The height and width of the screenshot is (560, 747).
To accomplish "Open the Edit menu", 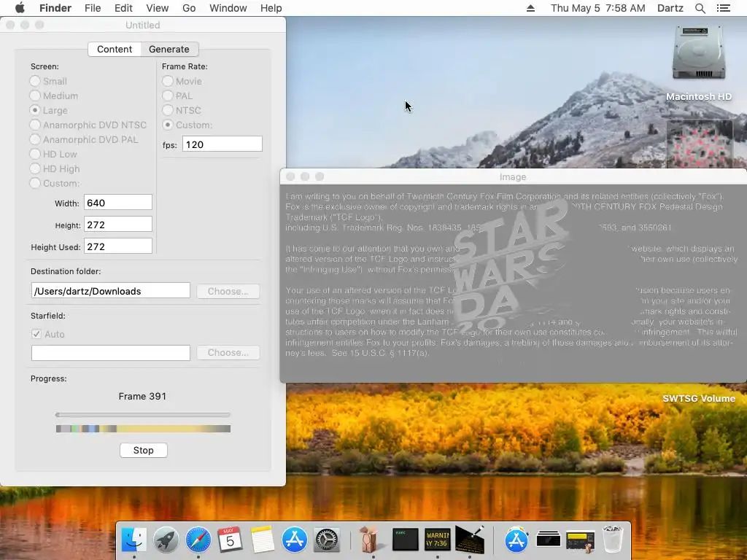I will click(x=123, y=8).
